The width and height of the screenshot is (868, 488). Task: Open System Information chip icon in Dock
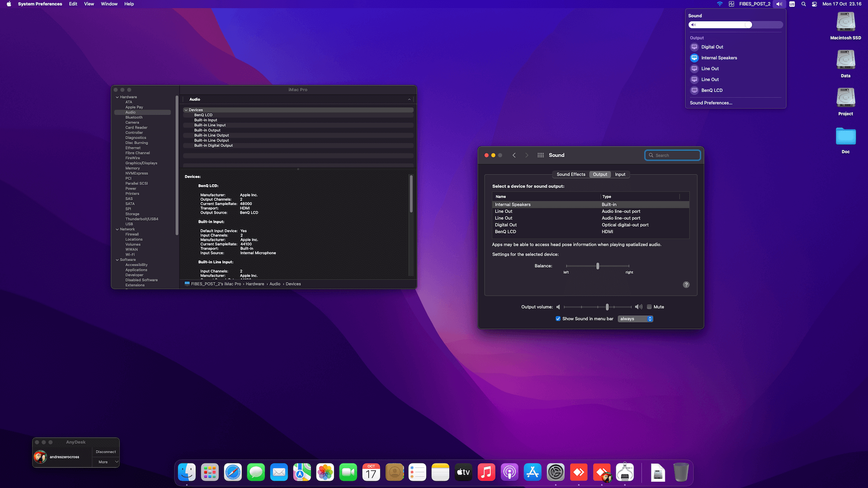(625, 473)
